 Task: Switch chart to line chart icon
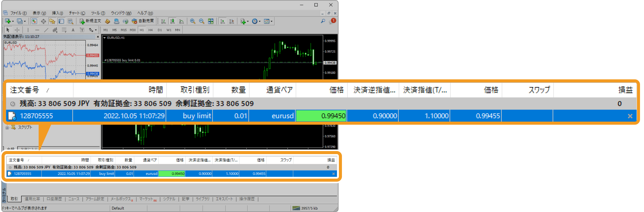pyautogui.click(x=182, y=21)
